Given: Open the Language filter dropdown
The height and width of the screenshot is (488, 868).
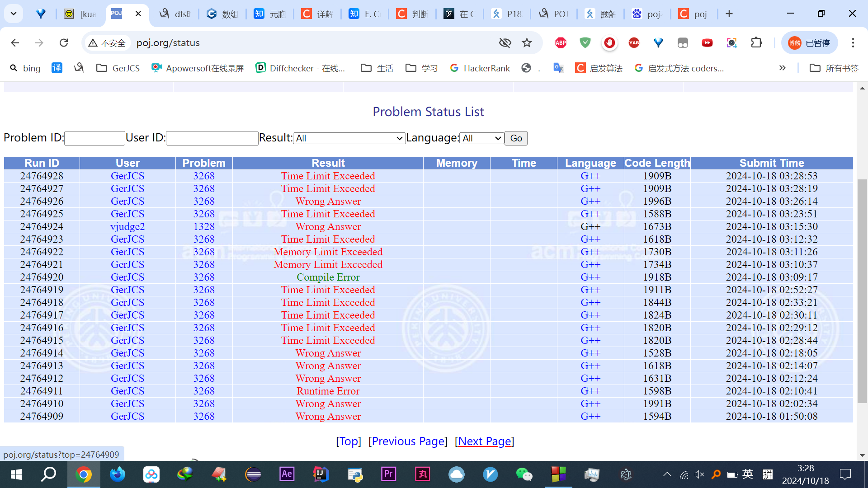Looking at the screenshot, I should 481,138.
